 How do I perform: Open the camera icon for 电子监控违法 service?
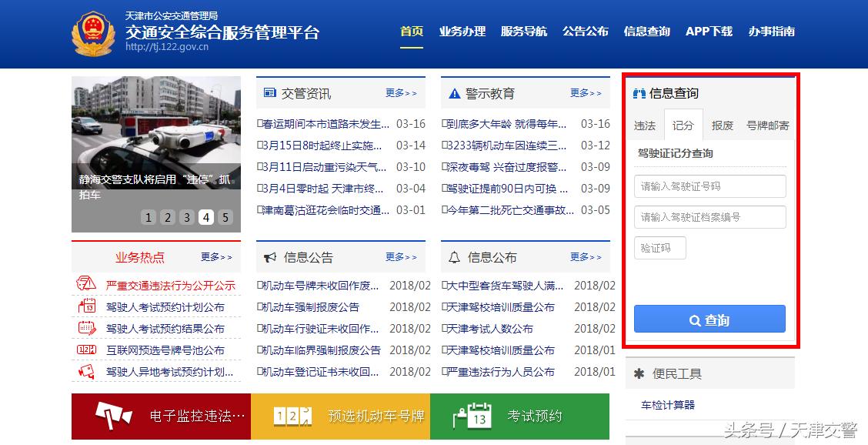click(115, 416)
